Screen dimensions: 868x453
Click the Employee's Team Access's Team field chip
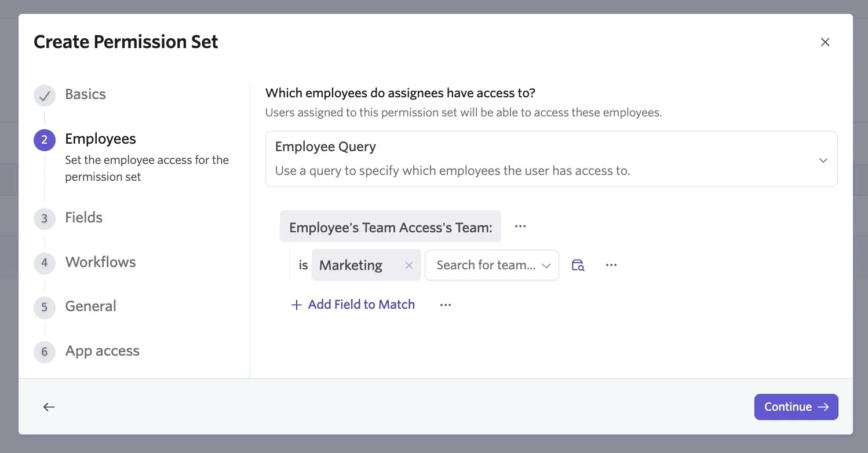391,226
